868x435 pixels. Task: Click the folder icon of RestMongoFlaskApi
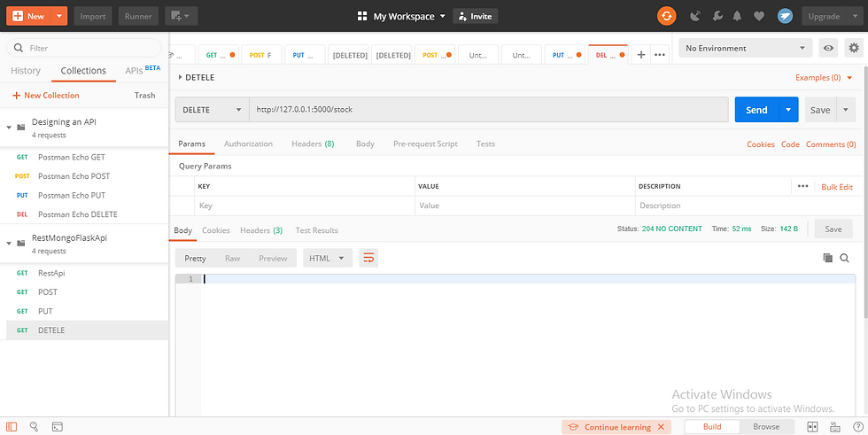[x=21, y=243]
